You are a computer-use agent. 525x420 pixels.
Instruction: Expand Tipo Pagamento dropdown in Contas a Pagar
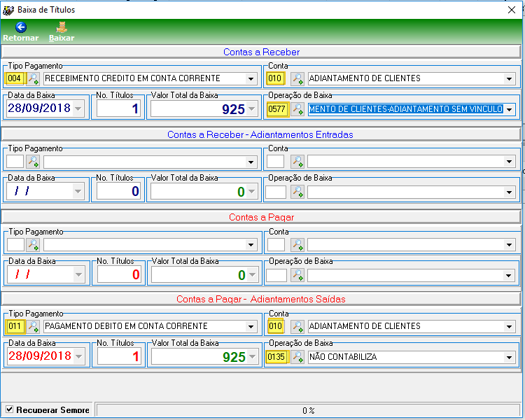pyautogui.click(x=251, y=245)
